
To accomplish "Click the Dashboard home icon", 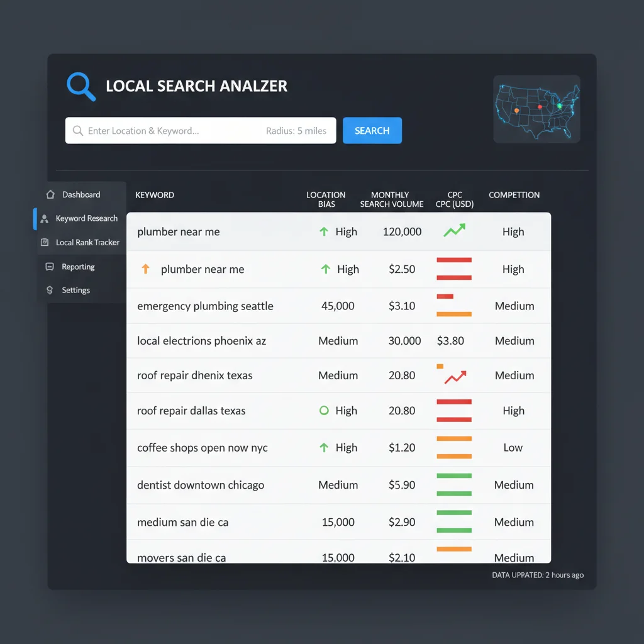I will click(x=50, y=195).
